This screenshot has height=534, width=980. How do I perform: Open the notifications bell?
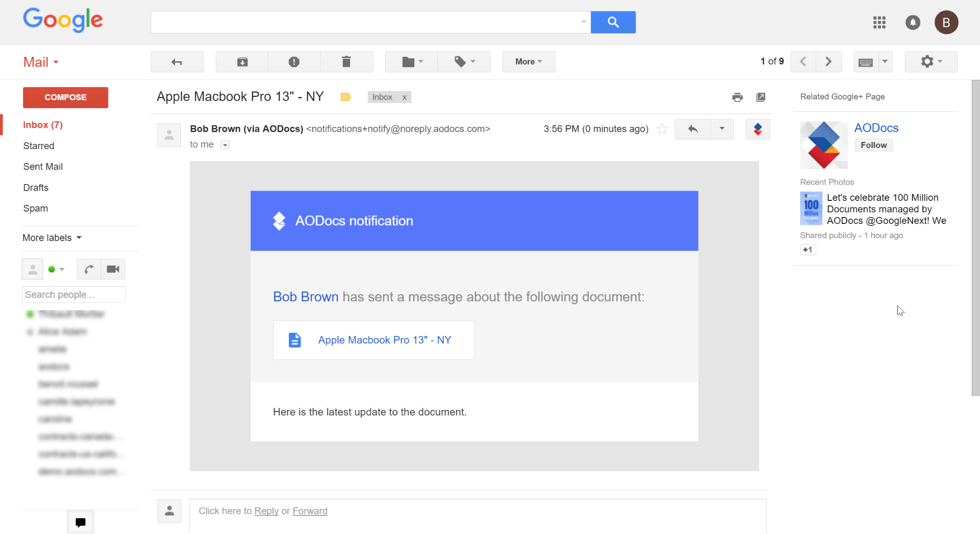912,23
